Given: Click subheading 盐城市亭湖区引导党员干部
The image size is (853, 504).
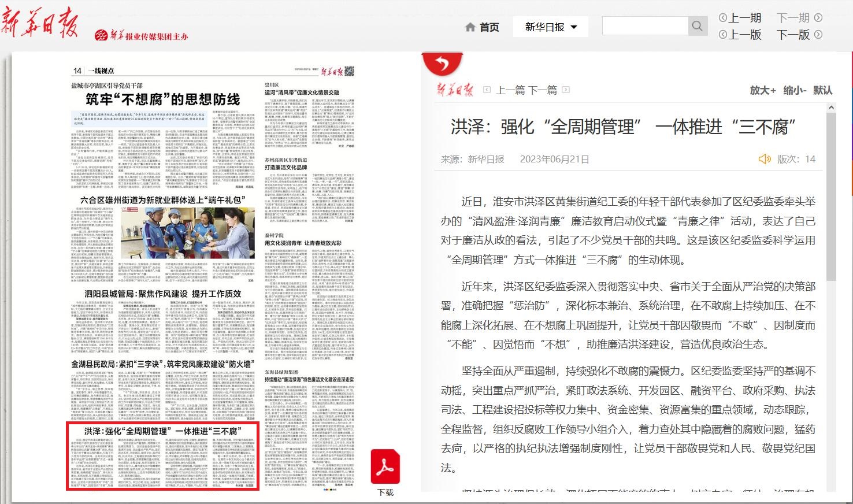Looking at the screenshot, I should pyautogui.click(x=107, y=86).
